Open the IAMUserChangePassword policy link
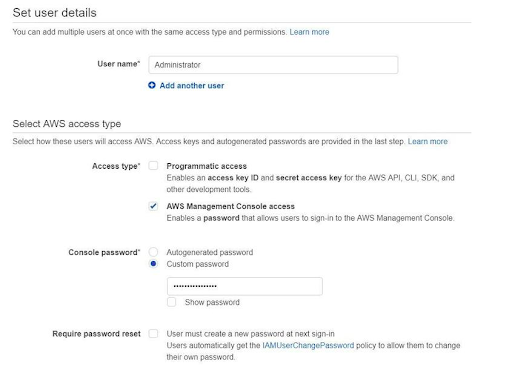 coord(308,345)
